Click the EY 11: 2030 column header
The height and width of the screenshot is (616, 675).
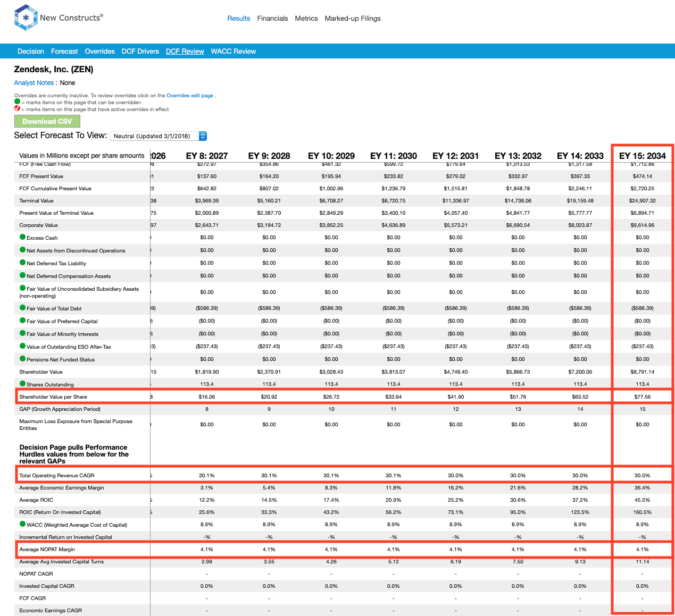(394, 156)
